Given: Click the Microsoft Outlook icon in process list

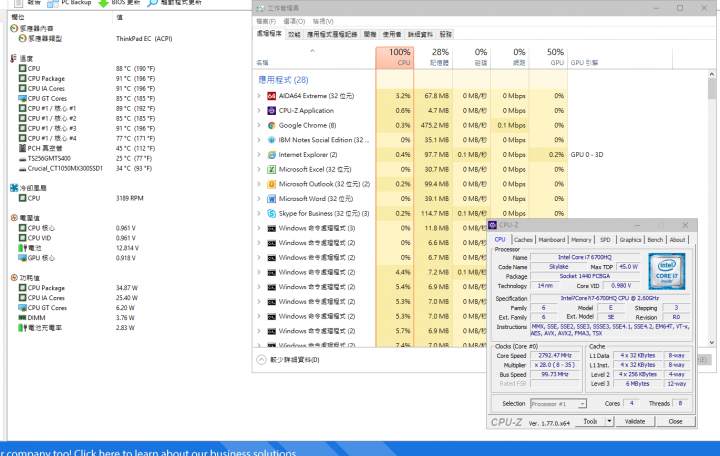Looking at the screenshot, I should (x=271, y=184).
